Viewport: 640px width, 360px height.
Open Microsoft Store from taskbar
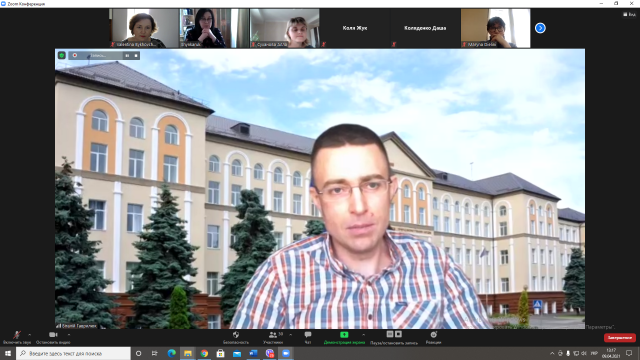[x=220, y=353]
